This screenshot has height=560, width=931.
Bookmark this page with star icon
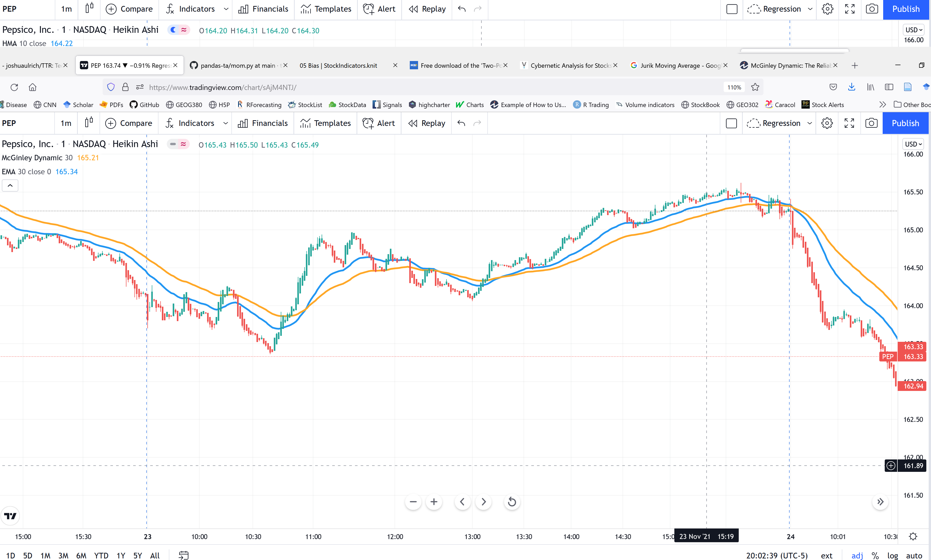tap(755, 87)
